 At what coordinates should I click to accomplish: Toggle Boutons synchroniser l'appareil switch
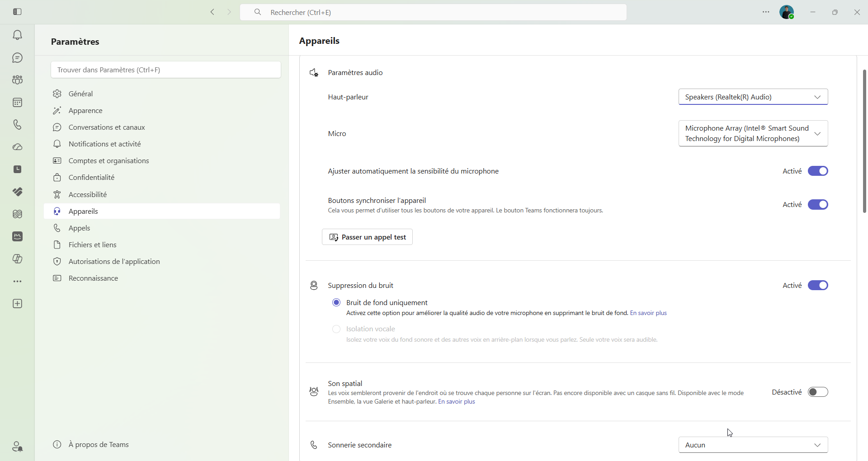818,205
